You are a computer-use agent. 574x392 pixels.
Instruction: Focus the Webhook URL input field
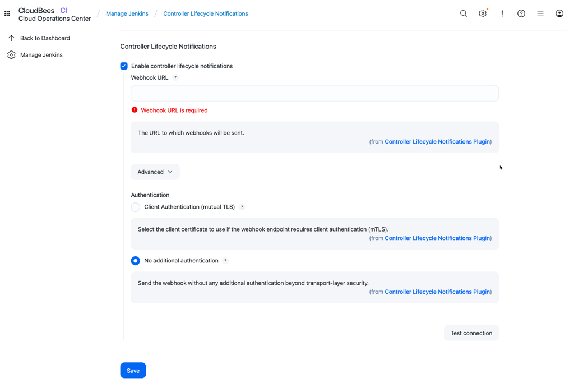coord(315,93)
